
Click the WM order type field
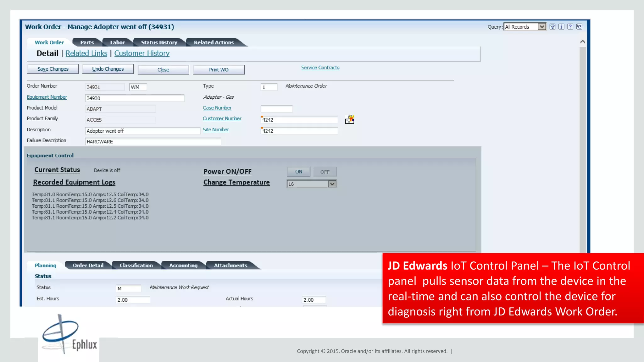[138, 87]
